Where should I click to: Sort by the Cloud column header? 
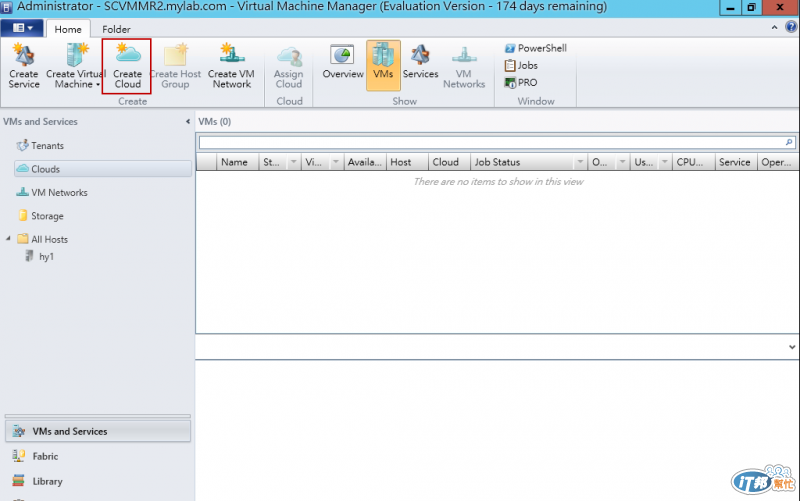(x=449, y=162)
